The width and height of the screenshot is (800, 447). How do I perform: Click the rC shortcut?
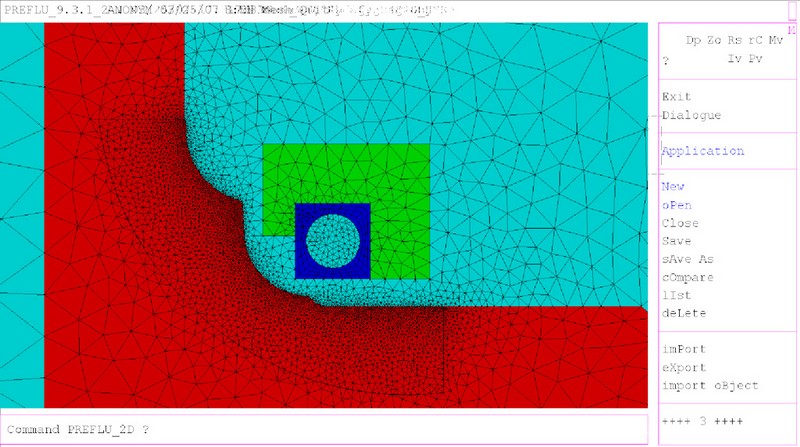click(755, 40)
